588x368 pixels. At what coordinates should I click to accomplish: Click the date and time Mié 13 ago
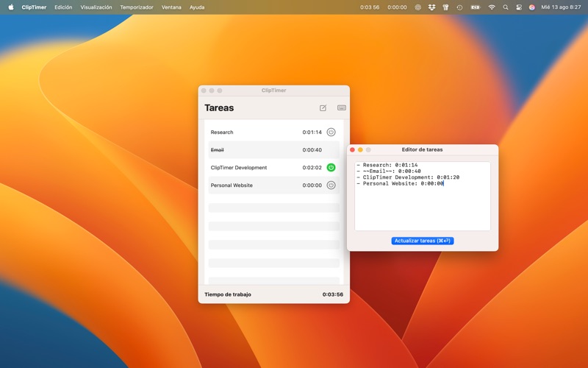point(561,7)
